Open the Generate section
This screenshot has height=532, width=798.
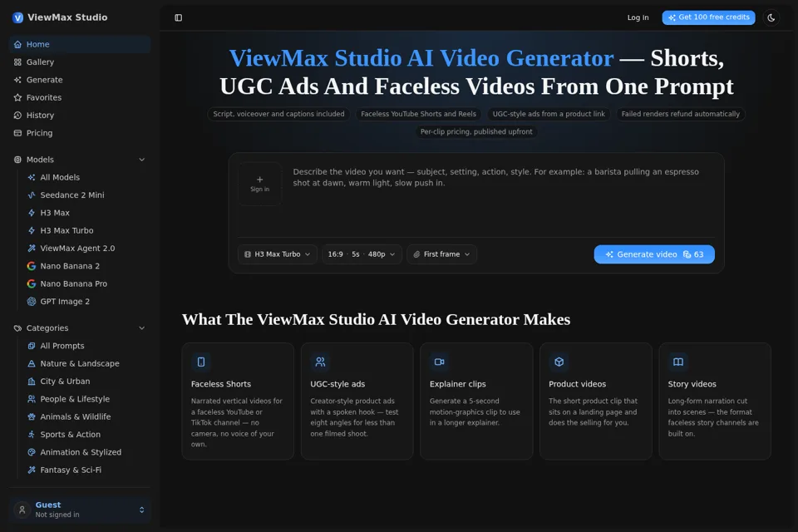click(80, 80)
